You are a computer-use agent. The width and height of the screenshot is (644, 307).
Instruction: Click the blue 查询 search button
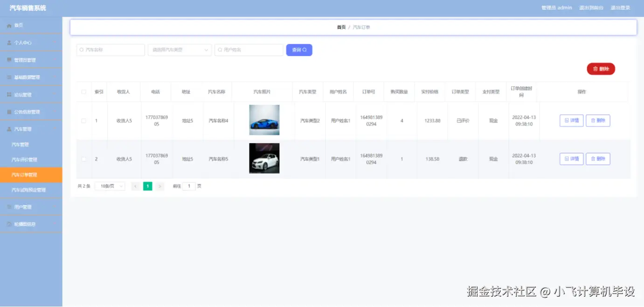(299, 50)
